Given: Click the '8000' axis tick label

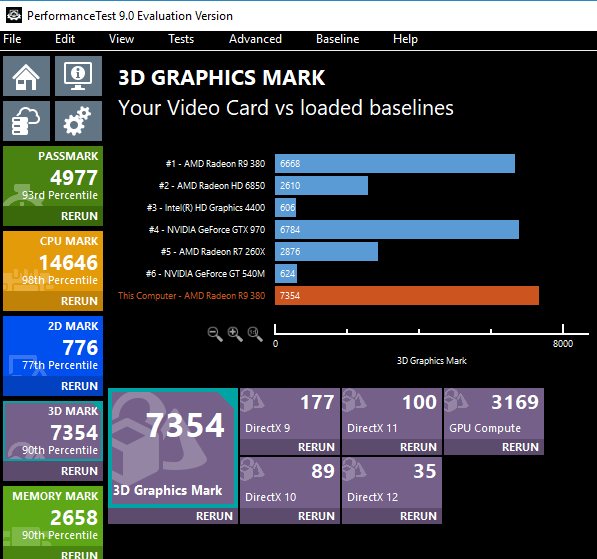Looking at the screenshot, I should pos(563,343).
